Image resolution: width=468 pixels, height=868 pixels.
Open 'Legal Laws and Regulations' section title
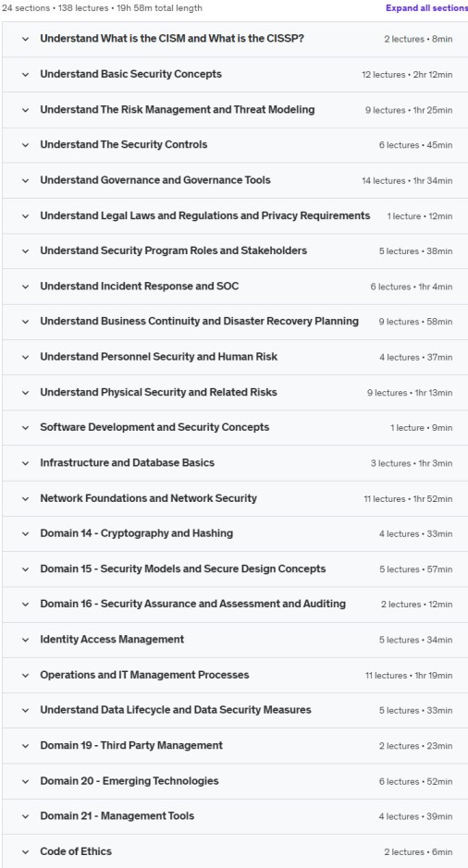205,215
